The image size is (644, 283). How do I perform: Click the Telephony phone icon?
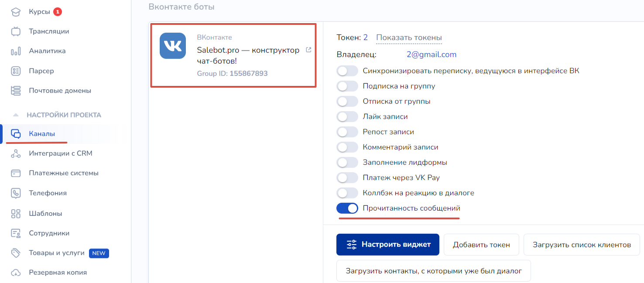point(16,193)
